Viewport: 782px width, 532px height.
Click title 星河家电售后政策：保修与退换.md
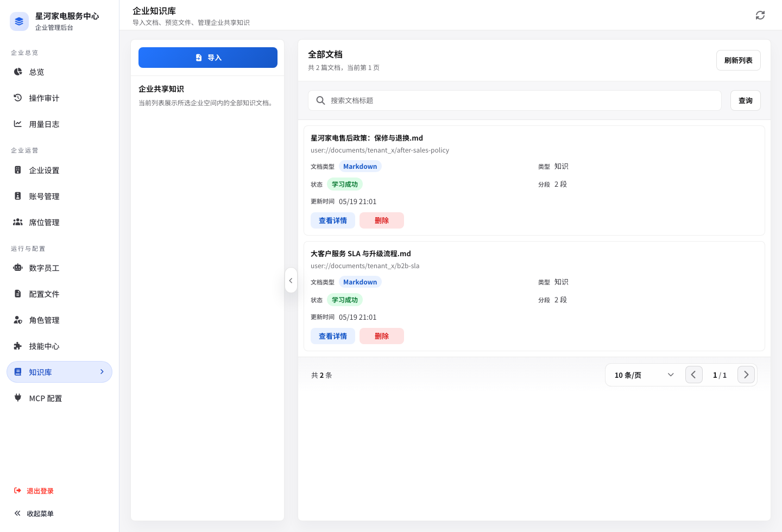[x=367, y=138]
